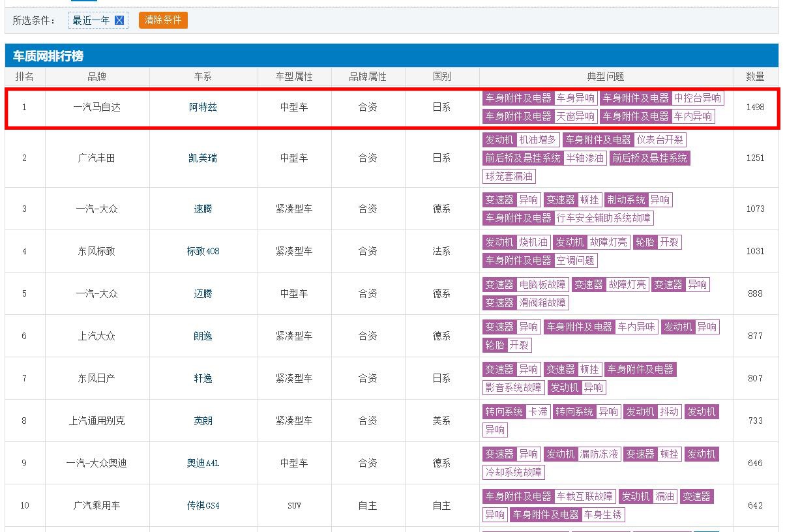Remove the 最近一年 filter with X icon
The height and width of the screenshot is (532, 785).
(x=119, y=20)
